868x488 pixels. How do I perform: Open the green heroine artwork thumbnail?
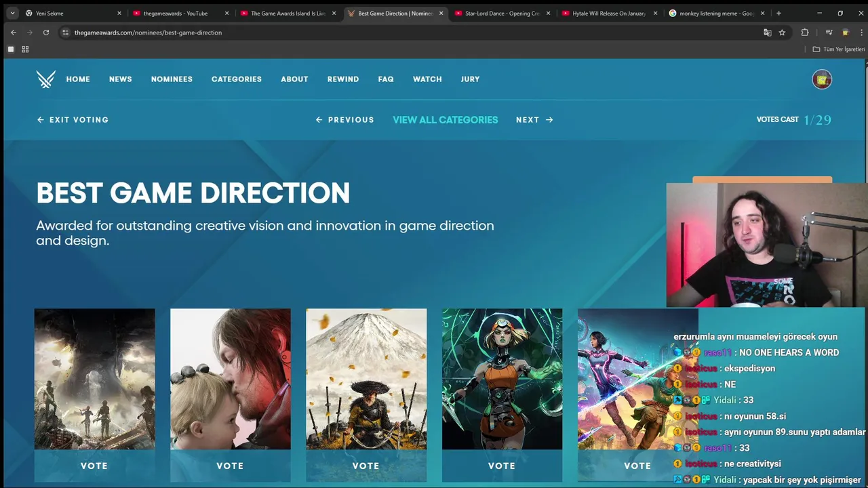tap(502, 379)
